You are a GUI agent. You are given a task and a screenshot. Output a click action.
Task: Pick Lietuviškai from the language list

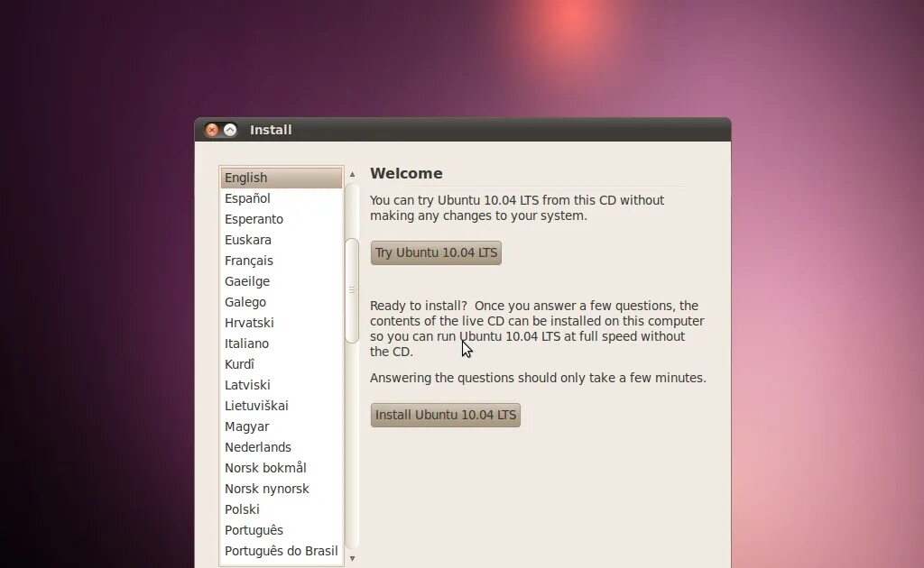tap(282, 406)
